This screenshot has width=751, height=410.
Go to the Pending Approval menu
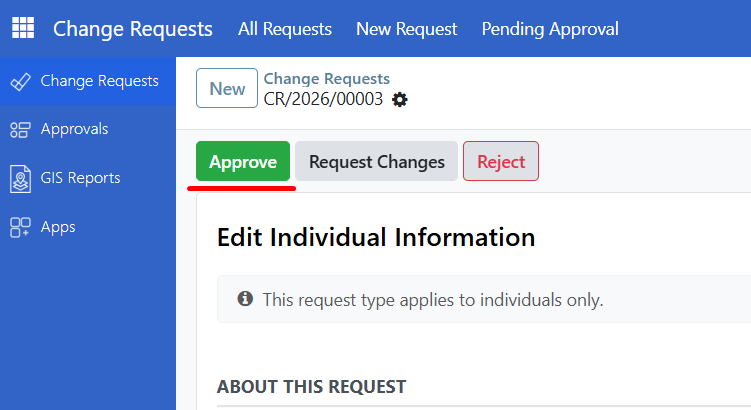coord(550,29)
